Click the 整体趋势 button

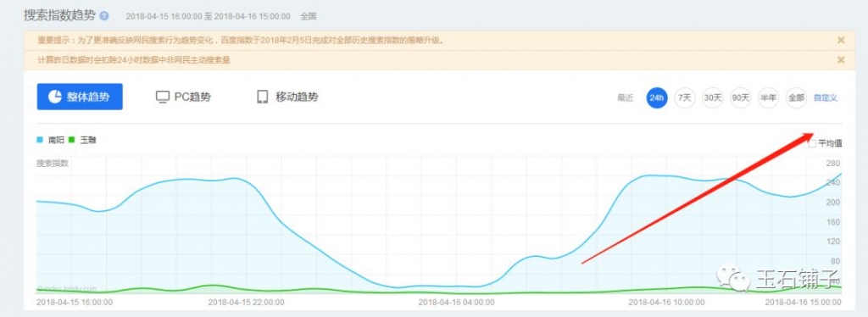(x=80, y=97)
